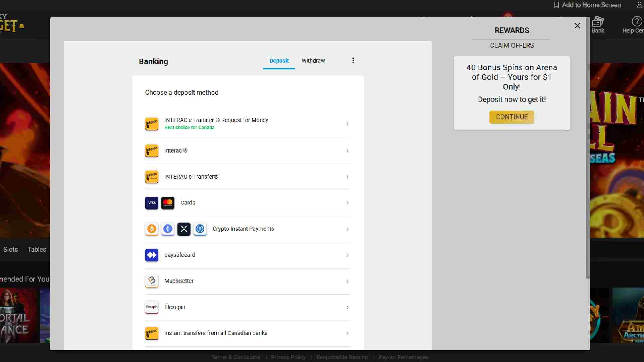Select 'Flexepin' method label
Screen dimensions: 644x362
(175, 307)
